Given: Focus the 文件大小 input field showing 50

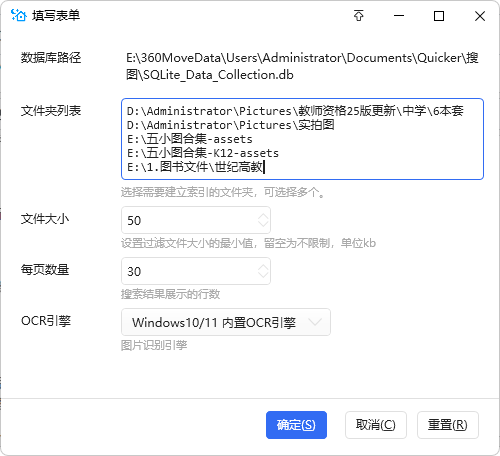Looking at the screenshot, I should click(x=196, y=220).
